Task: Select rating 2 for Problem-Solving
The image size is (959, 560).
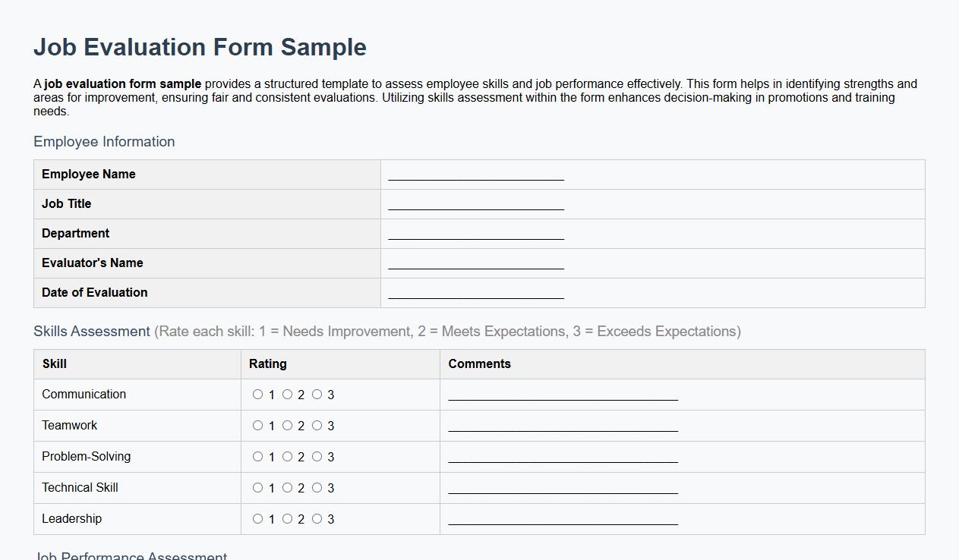Action: (x=287, y=456)
